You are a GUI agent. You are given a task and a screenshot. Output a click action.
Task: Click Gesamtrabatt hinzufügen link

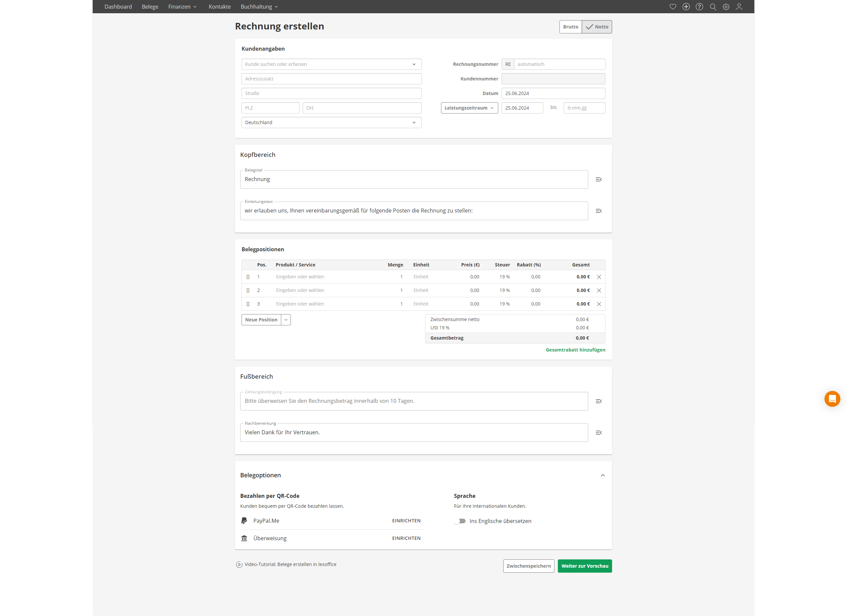coord(575,350)
